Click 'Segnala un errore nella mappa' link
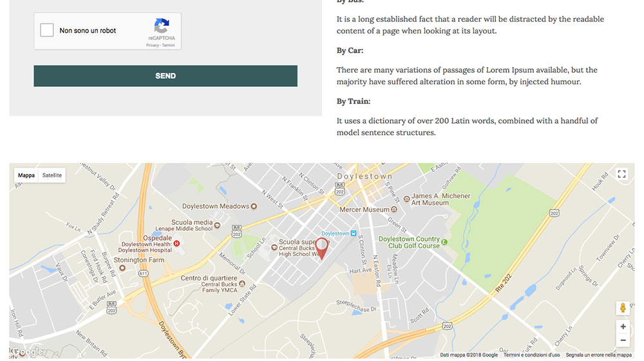This screenshot has width=644, height=361. [x=598, y=355]
